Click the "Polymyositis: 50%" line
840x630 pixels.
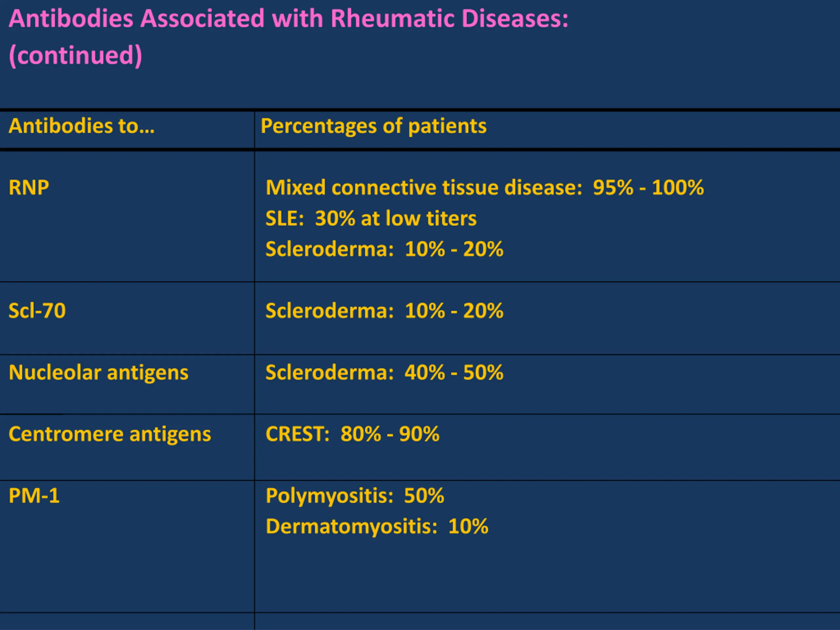pos(355,495)
